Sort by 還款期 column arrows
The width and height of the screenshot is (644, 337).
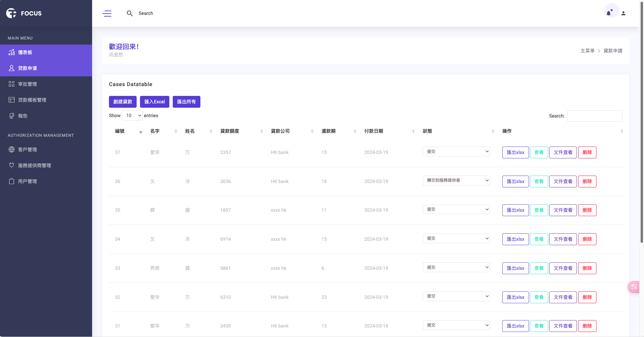click(x=355, y=131)
